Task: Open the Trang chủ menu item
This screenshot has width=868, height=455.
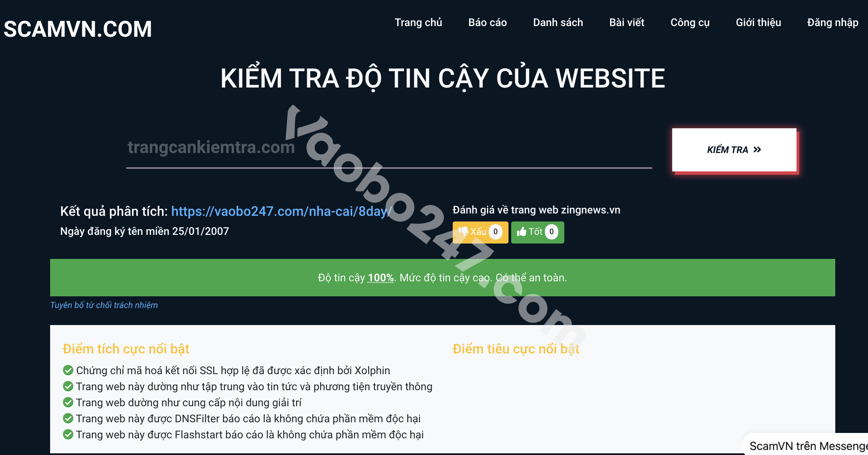Action: [418, 22]
